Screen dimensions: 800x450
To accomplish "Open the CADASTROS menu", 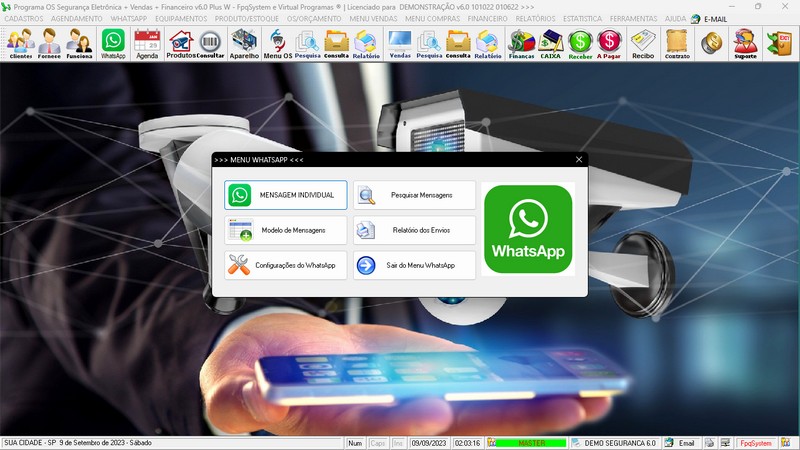I will [24, 19].
